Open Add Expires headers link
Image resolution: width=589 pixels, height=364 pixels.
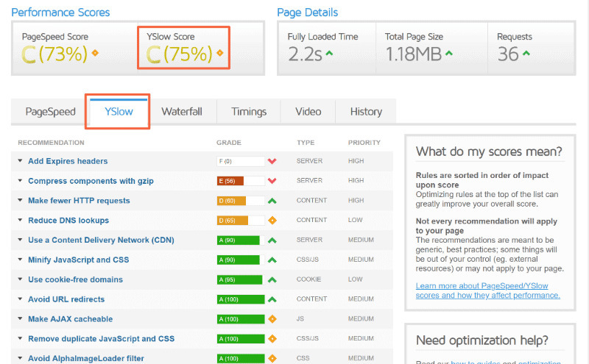click(x=68, y=161)
